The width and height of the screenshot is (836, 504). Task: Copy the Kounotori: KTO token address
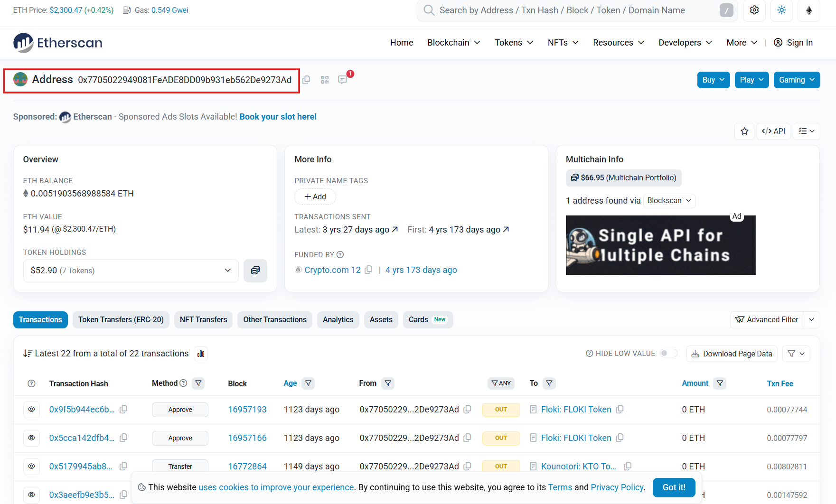pyautogui.click(x=628, y=466)
